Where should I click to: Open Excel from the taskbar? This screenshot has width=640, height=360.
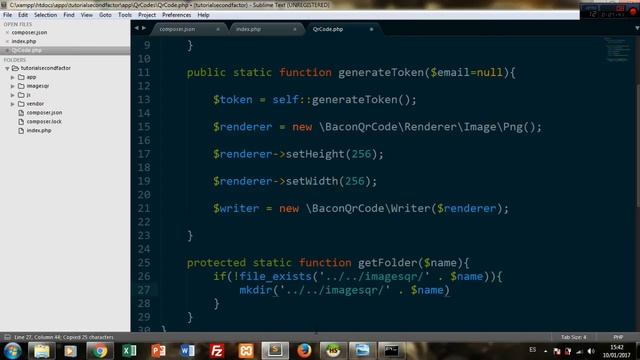click(x=129, y=351)
